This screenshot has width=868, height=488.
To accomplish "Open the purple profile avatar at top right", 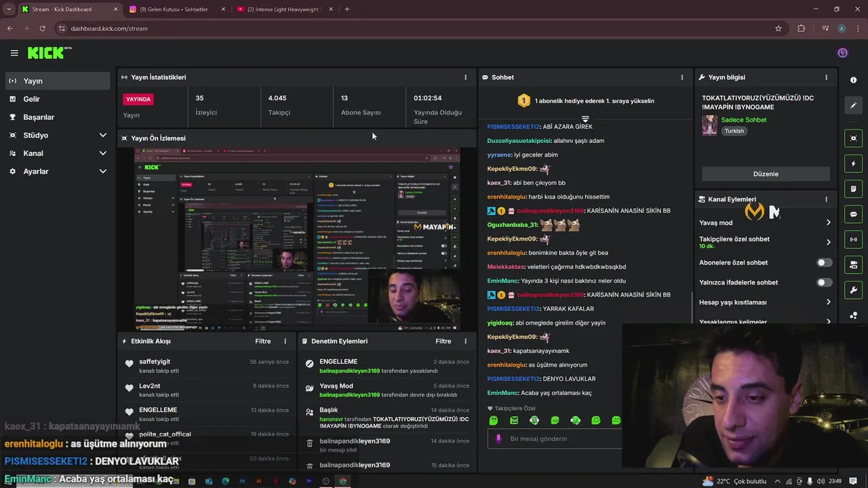I will pos(843,53).
